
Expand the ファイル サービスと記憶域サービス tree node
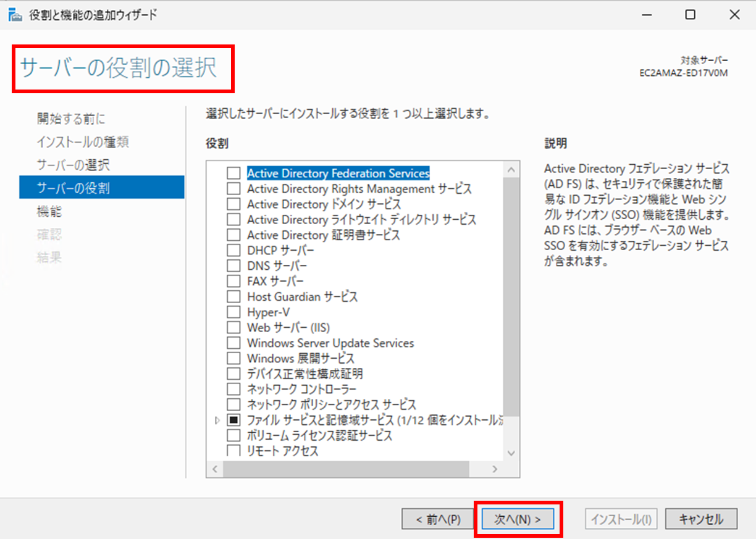coord(217,420)
